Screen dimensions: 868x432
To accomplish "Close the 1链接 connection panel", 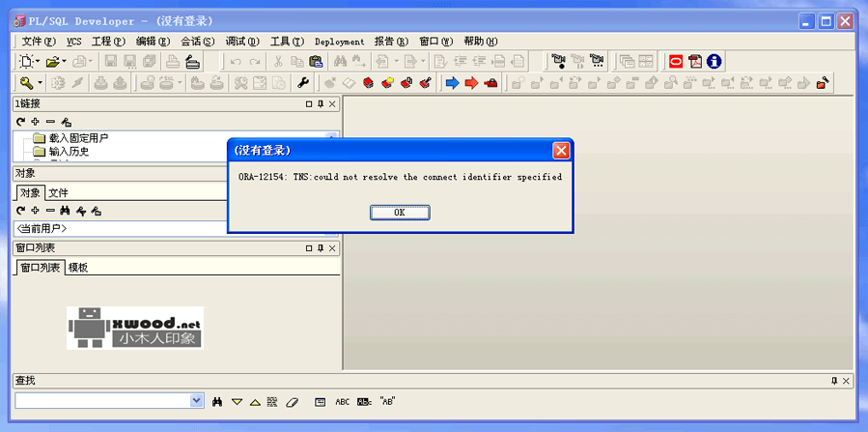I will coord(332,104).
